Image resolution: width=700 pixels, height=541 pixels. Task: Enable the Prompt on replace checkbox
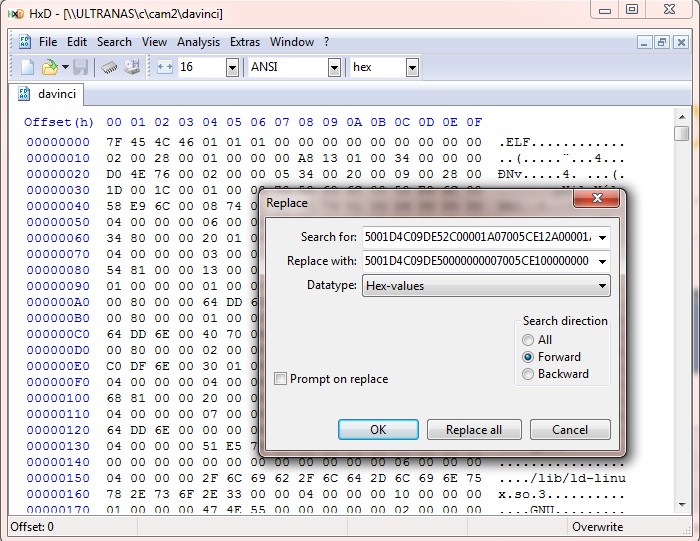pyautogui.click(x=281, y=379)
